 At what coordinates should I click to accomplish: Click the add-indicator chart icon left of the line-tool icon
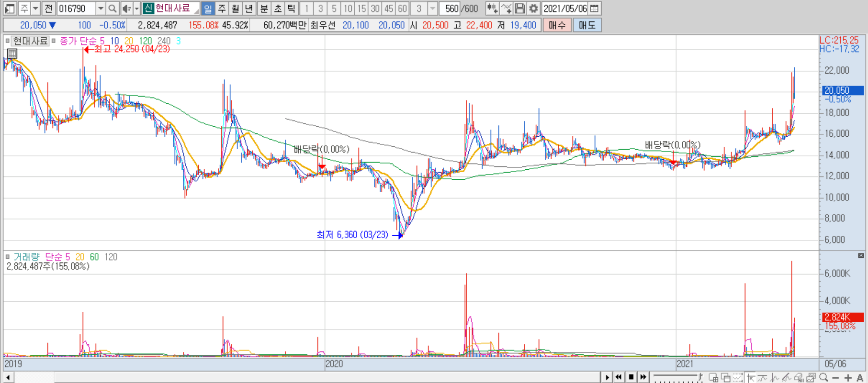tap(492, 9)
